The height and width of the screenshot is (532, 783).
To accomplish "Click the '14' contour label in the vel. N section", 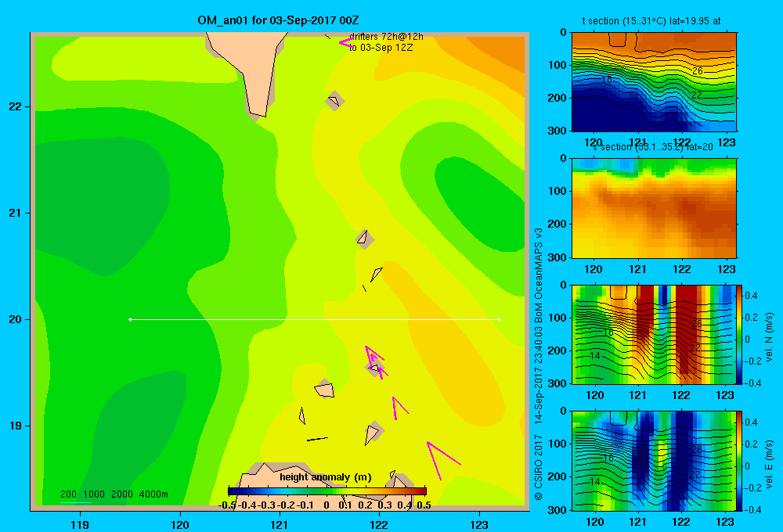I will (594, 356).
